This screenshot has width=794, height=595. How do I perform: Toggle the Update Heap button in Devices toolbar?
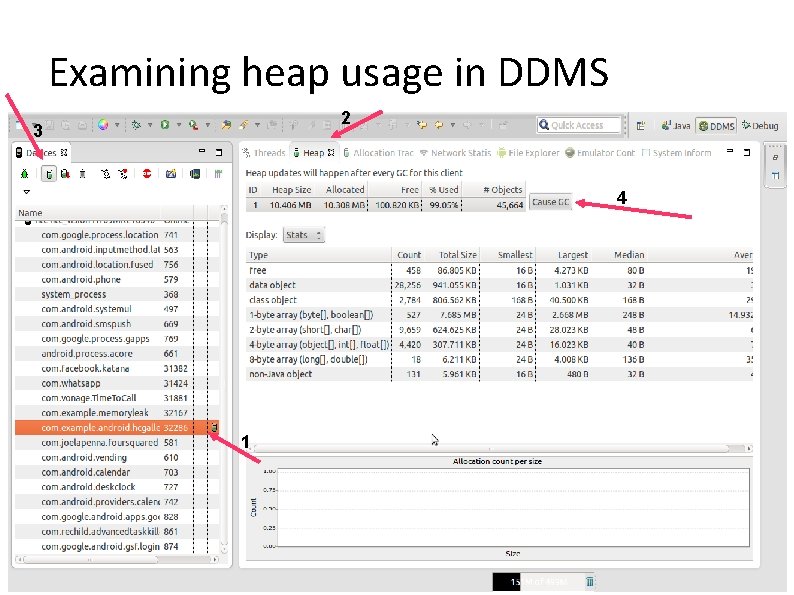tap(49, 174)
